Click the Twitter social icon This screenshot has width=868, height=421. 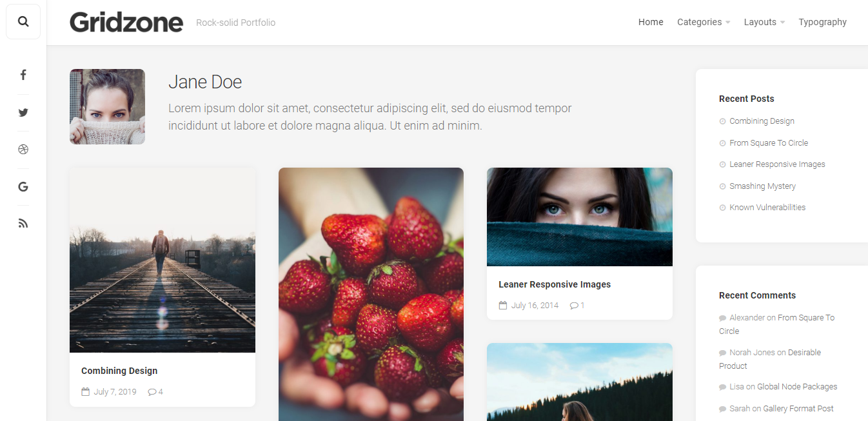(x=23, y=112)
